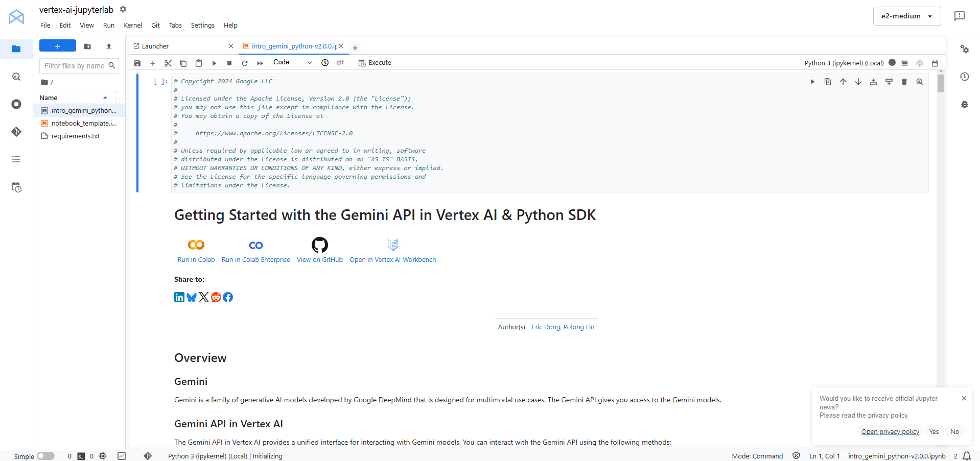This screenshot has height=461, width=980.
Task: Open the Kernel menu
Action: 133,26
